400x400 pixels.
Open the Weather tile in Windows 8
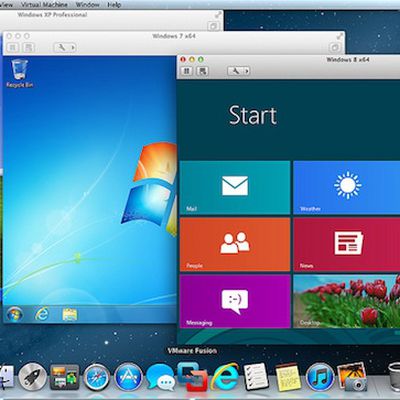[347, 187]
